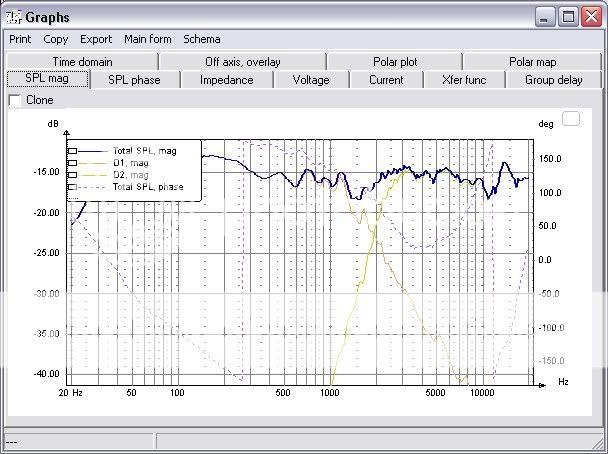Toggle D1, mag curve legend checkbox
The height and width of the screenshot is (454, 608).
[x=73, y=163]
